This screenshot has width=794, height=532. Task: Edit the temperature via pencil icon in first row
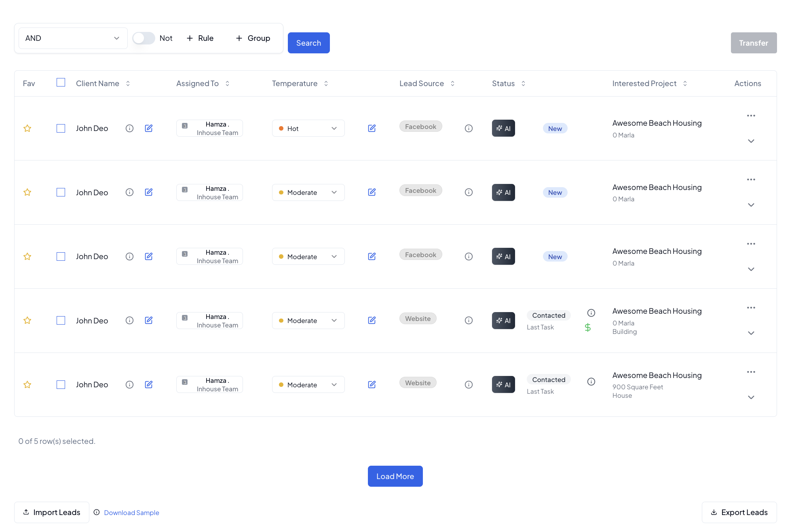point(372,128)
